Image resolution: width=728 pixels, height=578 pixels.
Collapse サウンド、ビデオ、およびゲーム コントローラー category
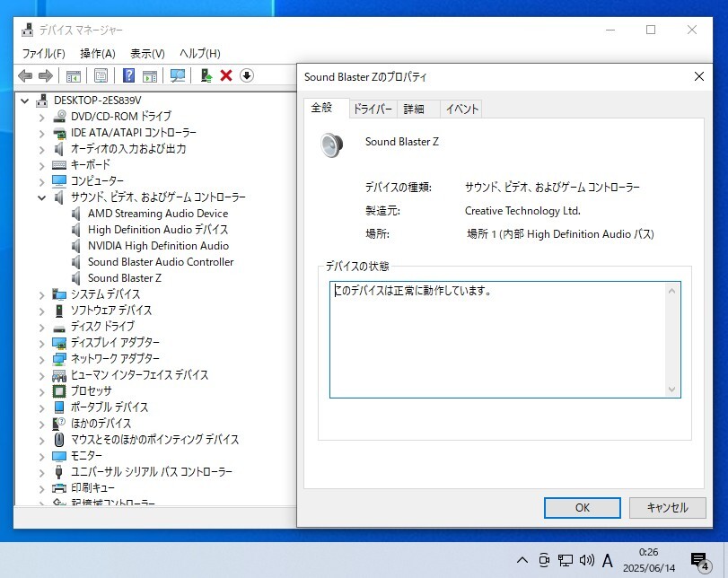point(42,197)
